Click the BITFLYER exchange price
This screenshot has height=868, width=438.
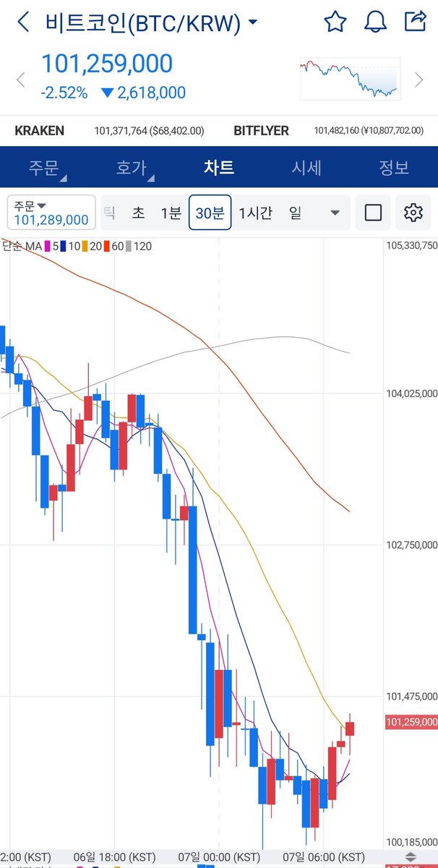coord(370,131)
